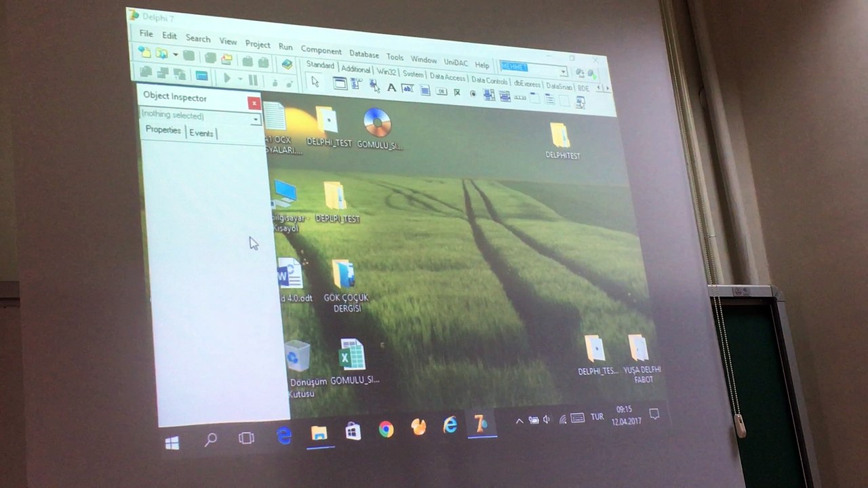Image resolution: width=868 pixels, height=488 pixels.
Task: Expand the Object Inspector component selector dropdown
Action: pos(256,120)
